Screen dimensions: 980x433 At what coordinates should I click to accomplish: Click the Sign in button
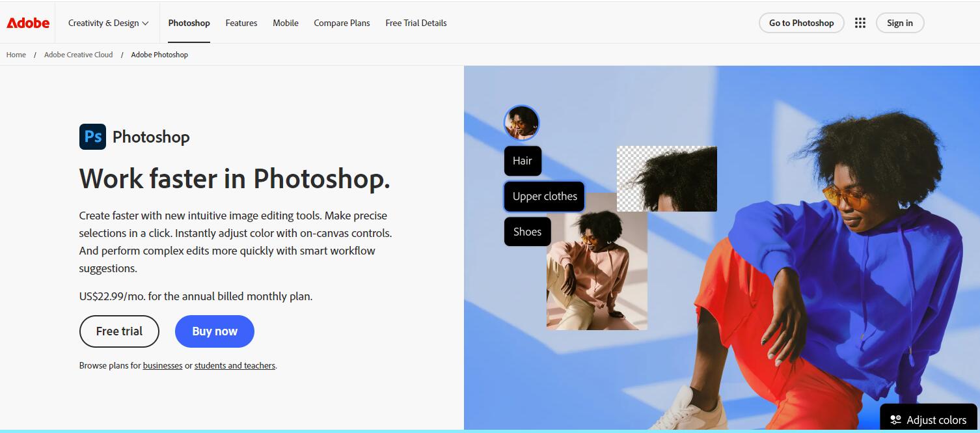point(899,23)
